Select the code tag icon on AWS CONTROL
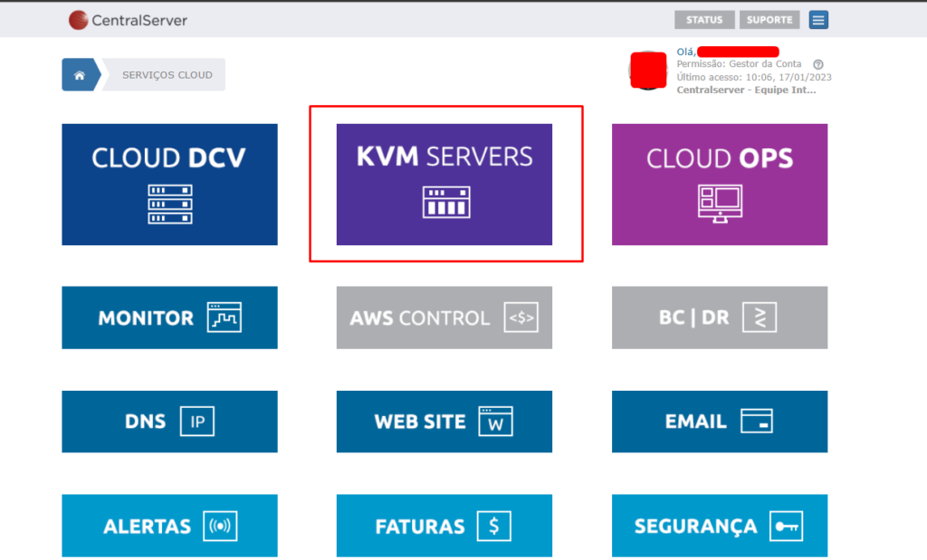The image size is (927, 560). (521, 317)
